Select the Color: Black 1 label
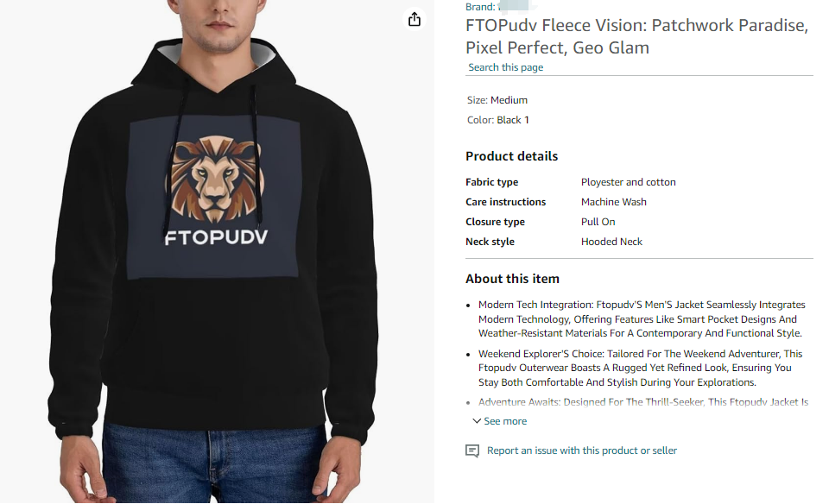This screenshot has height=504, width=829. [x=498, y=120]
